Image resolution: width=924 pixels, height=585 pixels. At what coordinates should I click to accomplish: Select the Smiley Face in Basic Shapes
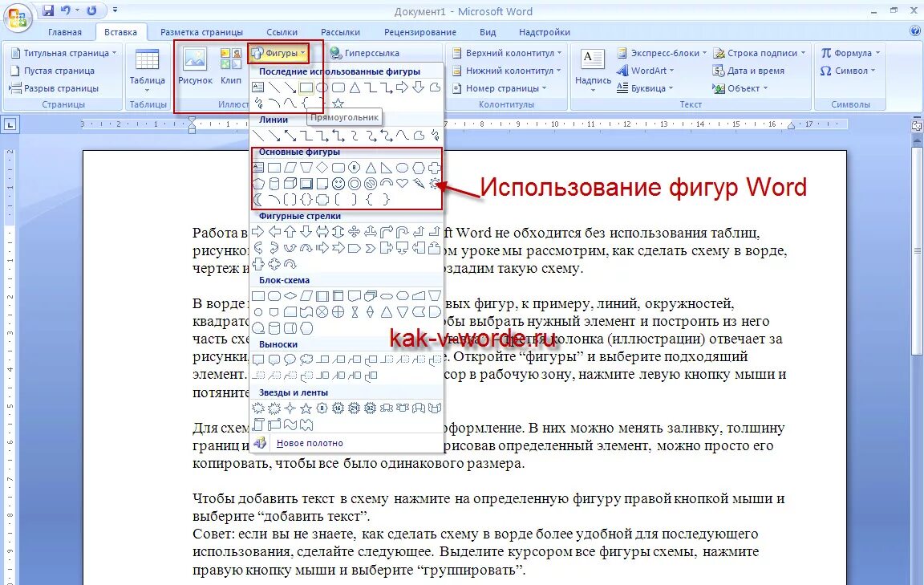338,184
